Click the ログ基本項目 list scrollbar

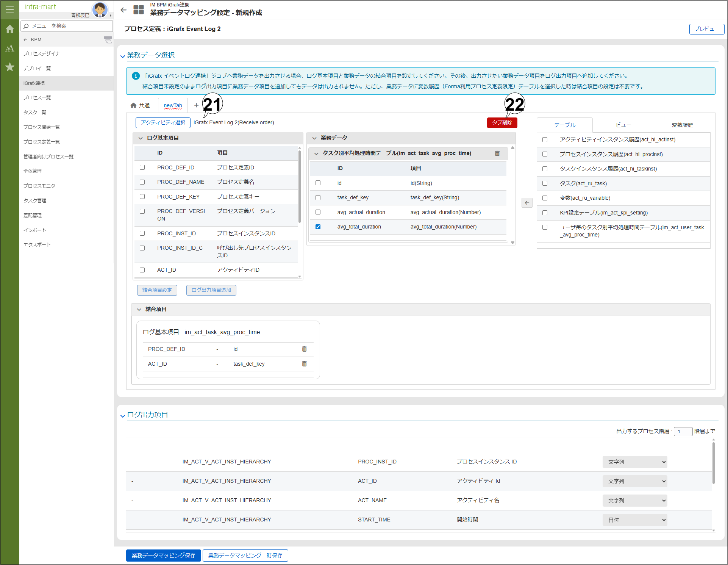coord(299,186)
